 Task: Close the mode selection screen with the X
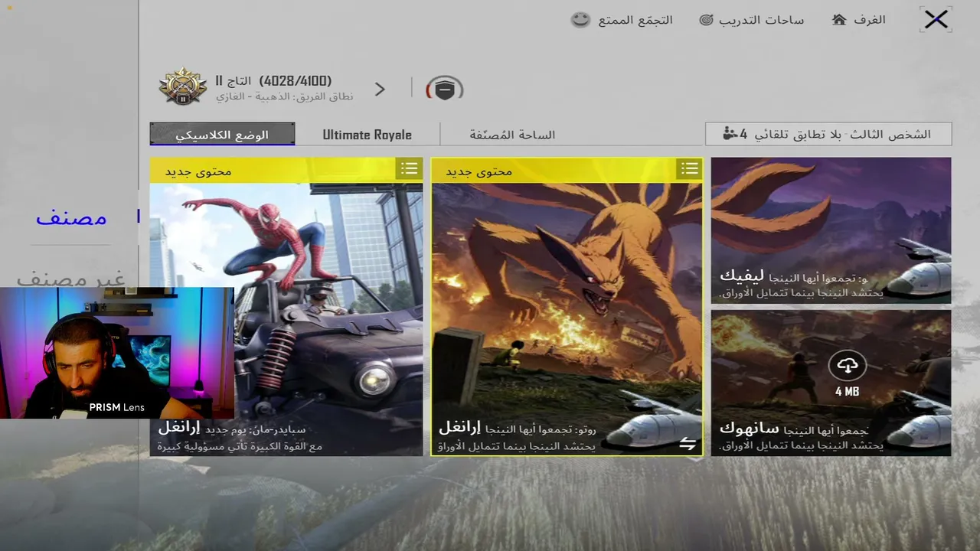coord(936,20)
